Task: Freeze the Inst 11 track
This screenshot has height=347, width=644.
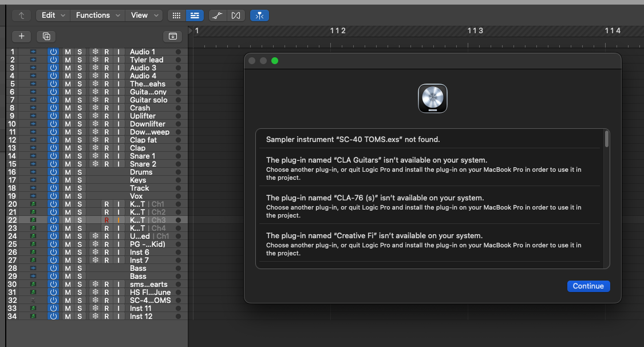Action: coord(95,309)
